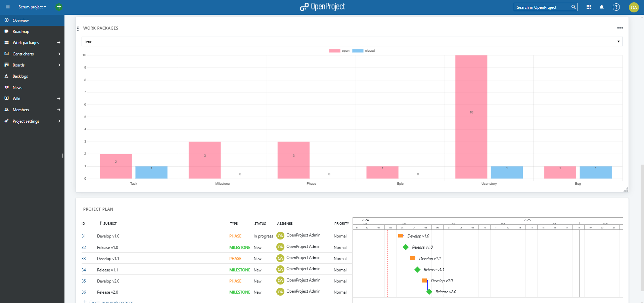This screenshot has width=644, height=303.
Task: Expand the Wiki submenu arrow
Action: point(58,98)
